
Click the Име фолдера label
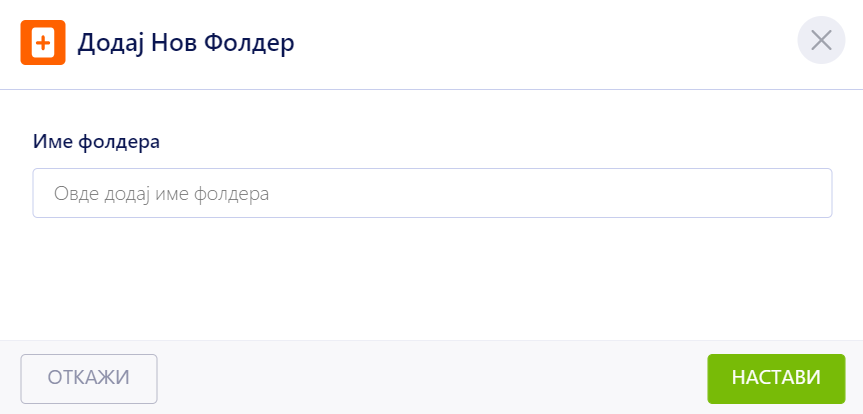[x=97, y=141]
